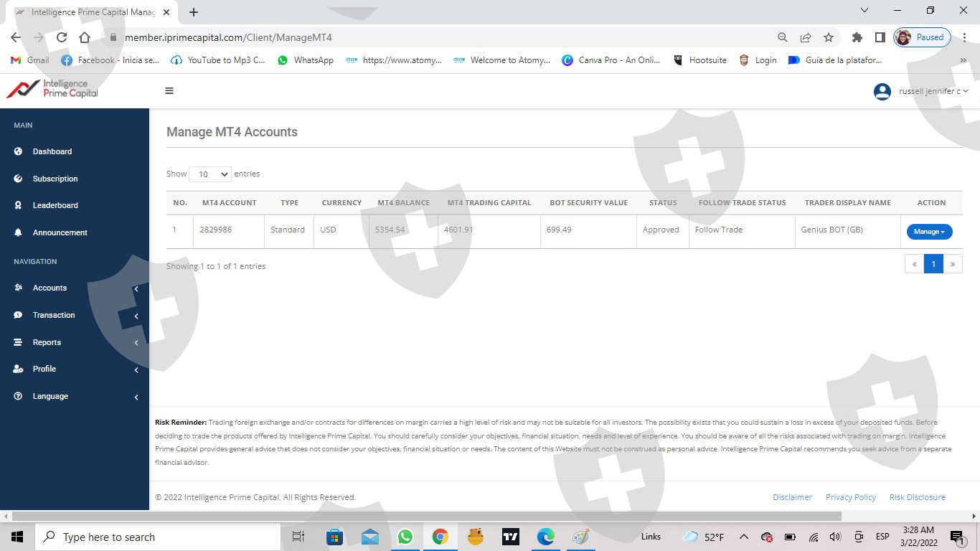Bookmark this page with the star icon
The width and height of the screenshot is (980, 551).
coord(829,37)
